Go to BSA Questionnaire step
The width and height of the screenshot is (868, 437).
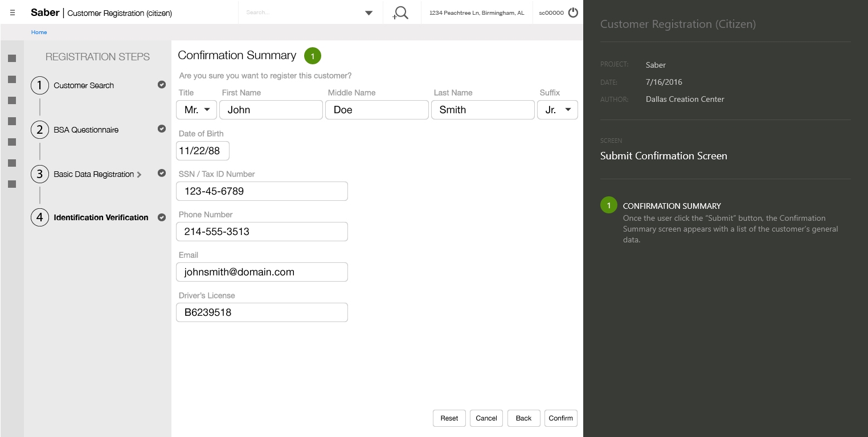tap(86, 130)
